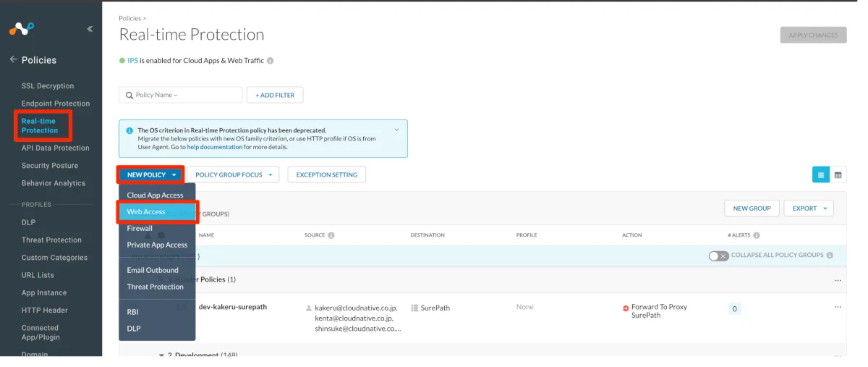The image size is (868, 367).
Task: Choose Firewall in the New Policy menu
Action: 140,228
